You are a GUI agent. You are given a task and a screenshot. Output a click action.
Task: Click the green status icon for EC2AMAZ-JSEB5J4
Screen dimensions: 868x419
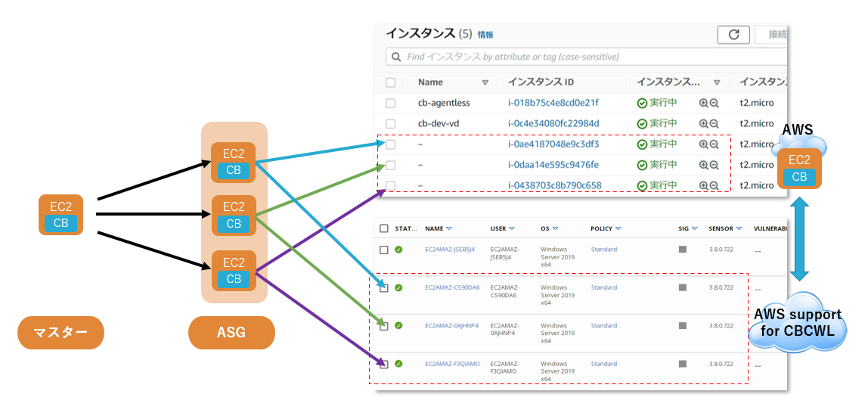pyautogui.click(x=398, y=250)
